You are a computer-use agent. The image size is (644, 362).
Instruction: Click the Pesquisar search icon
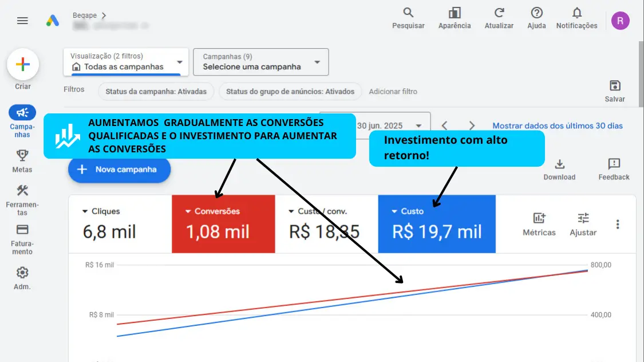408,13
